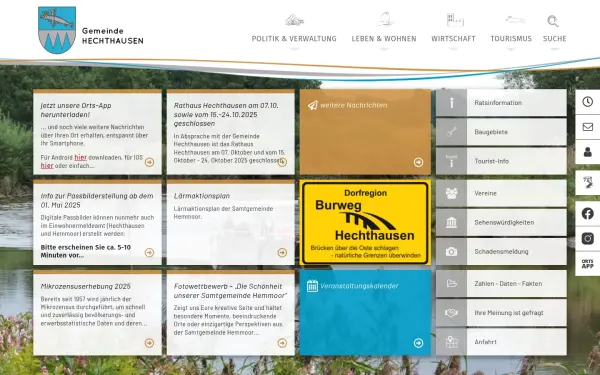Click the folder icon next to Zahlen - Daten - Fakten

pyautogui.click(x=452, y=284)
